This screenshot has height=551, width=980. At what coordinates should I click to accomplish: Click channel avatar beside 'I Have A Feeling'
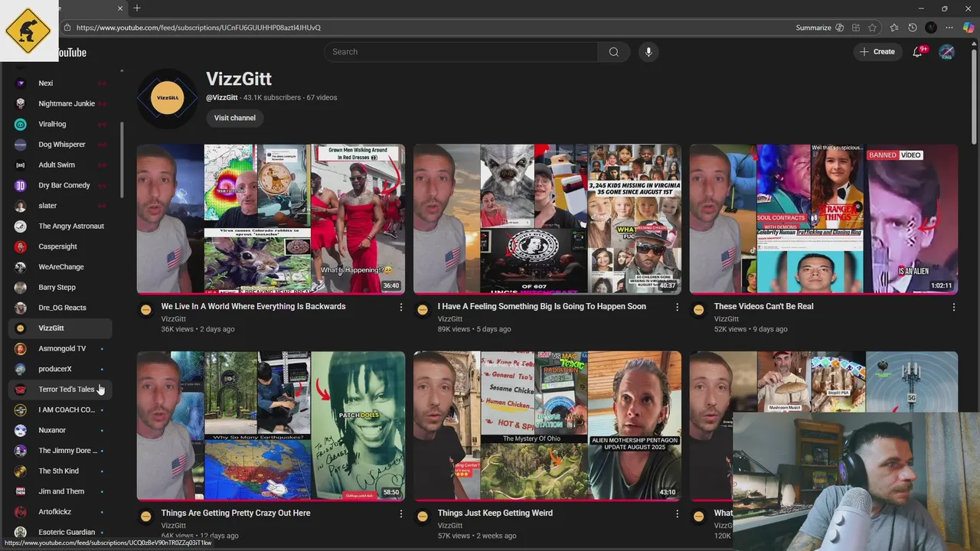coord(422,310)
